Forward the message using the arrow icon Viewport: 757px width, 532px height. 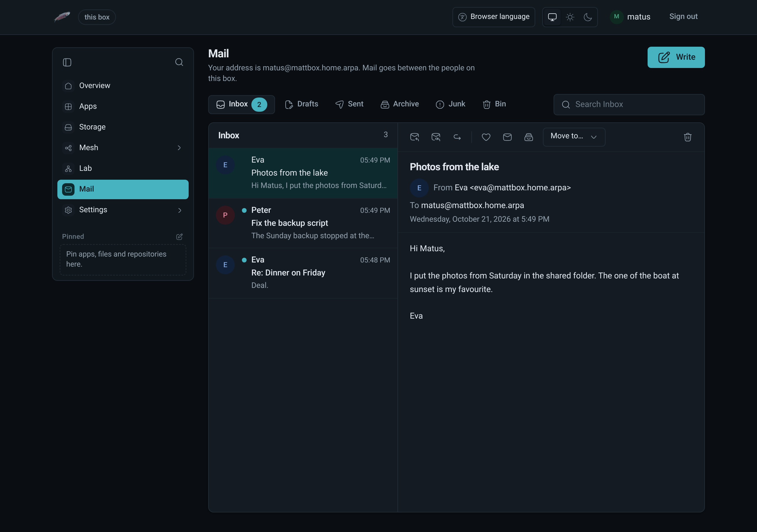(457, 137)
